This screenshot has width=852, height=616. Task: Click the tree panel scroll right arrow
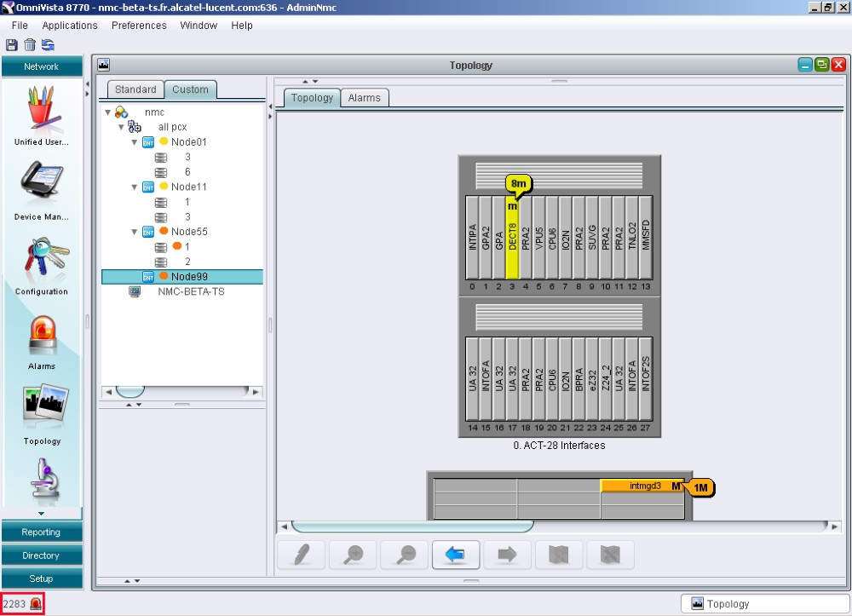click(256, 392)
